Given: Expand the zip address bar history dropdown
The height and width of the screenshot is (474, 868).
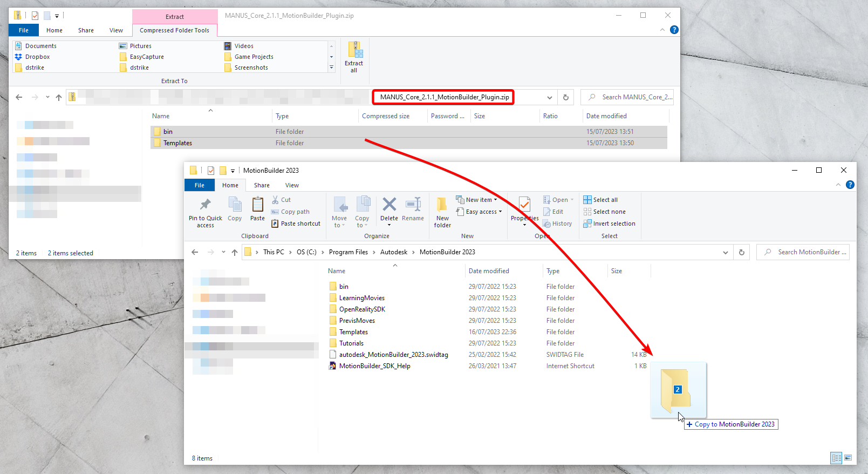Looking at the screenshot, I should tap(549, 98).
